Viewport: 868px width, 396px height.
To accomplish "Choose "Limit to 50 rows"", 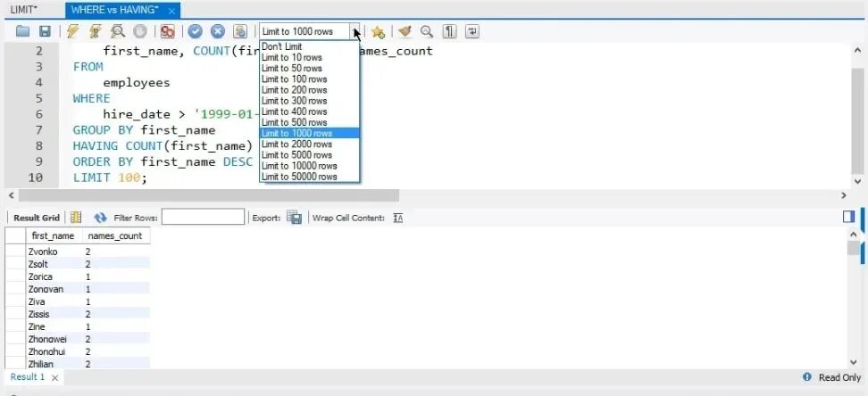I will coord(310,68).
